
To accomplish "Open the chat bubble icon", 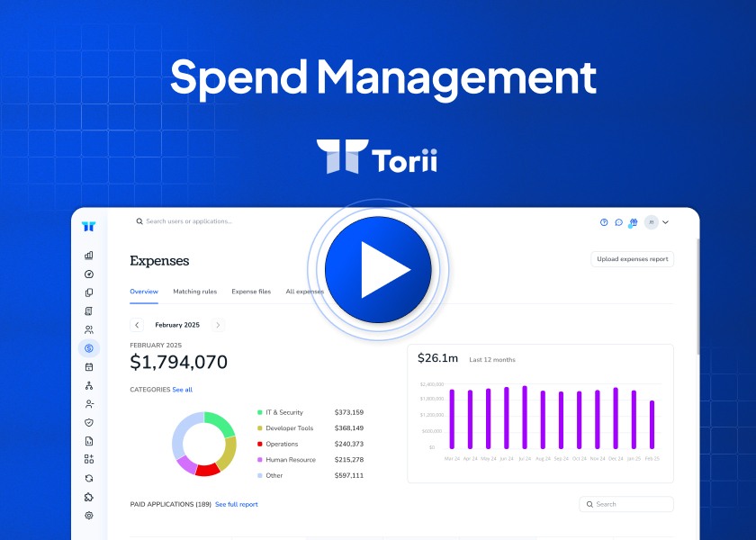I will coord(618,222).
